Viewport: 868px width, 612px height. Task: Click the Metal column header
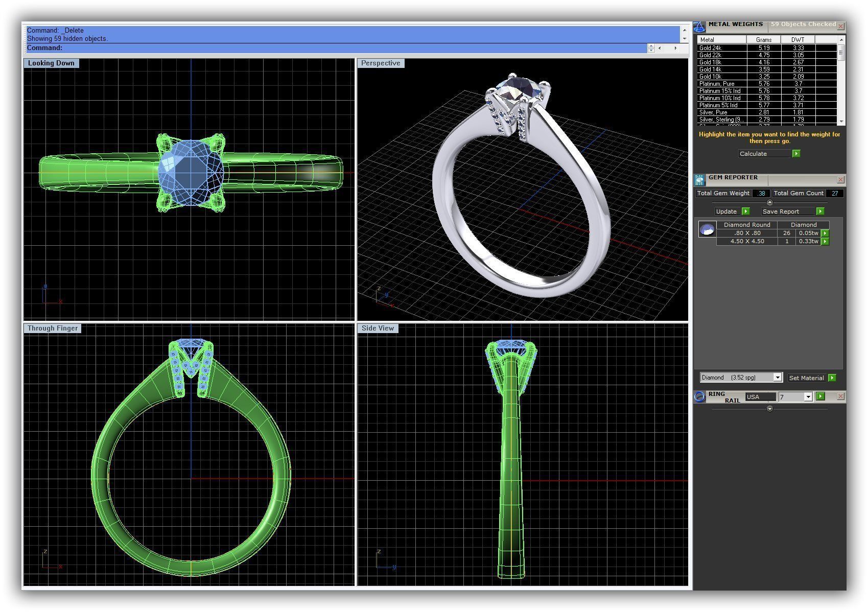[722, 40]
